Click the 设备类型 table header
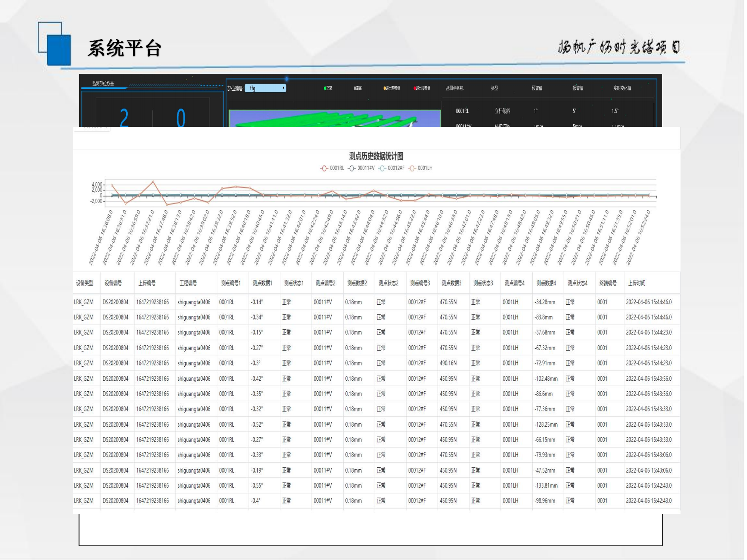Image resolution: width=747 pixels, height=560 pixels. [x=84, y=283]
